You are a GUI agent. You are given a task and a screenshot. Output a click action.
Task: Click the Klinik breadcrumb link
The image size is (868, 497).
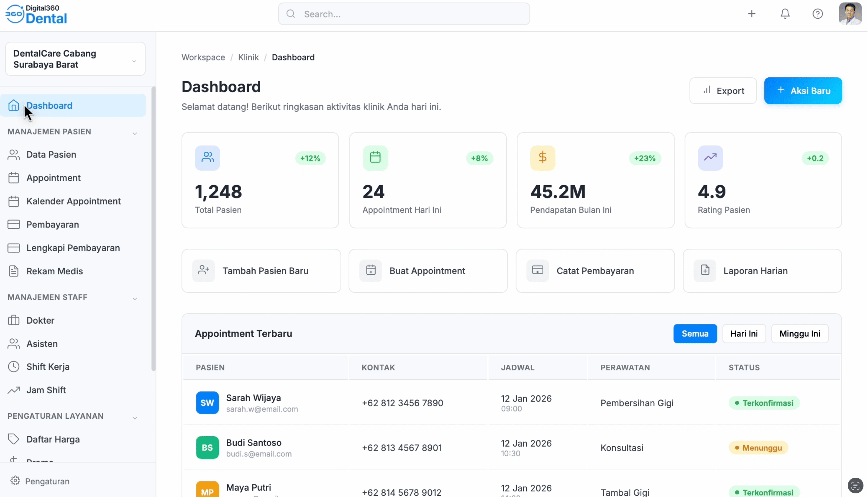(248, 57)
